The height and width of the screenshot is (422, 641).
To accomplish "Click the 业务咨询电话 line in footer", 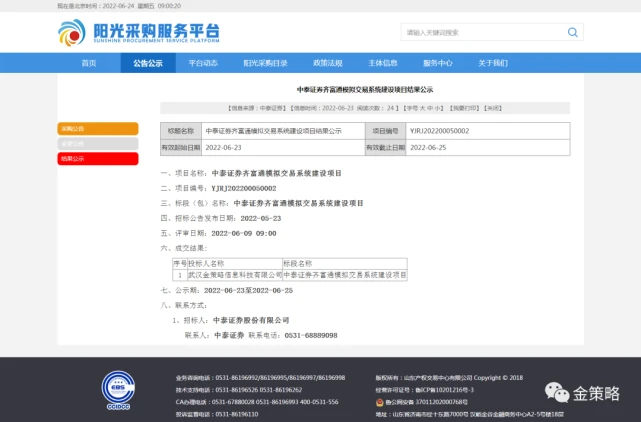I will pos(260,377).
